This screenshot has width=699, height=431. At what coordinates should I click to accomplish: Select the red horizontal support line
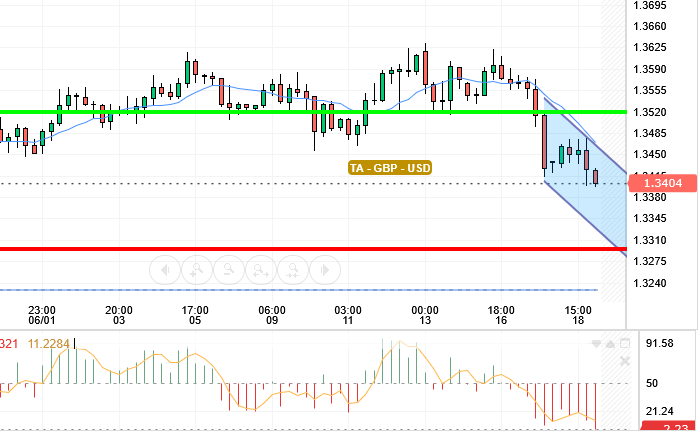[313, 249]
